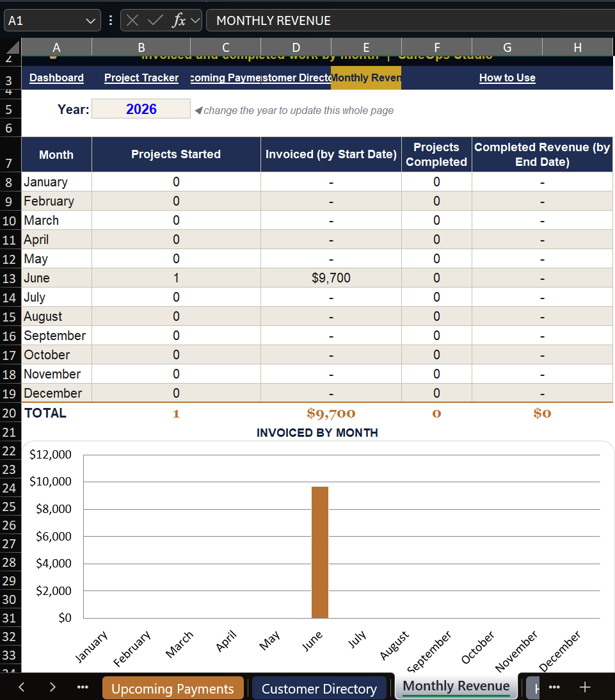This screenshot has width=615, height=700.
Task: Expand the function dropdown arrow next to fx
Action: coord(195,20)
